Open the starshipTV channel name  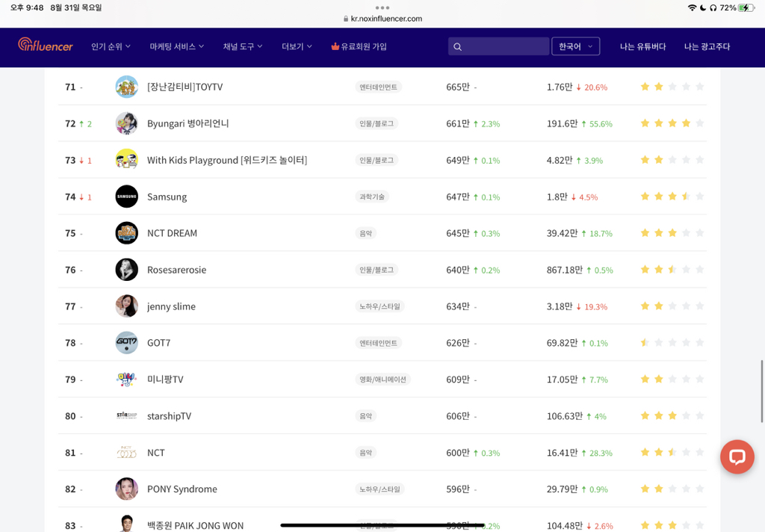point(169,416)
